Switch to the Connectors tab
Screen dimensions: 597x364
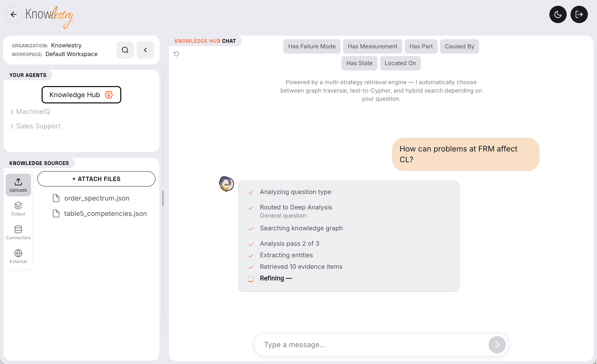point(18,233)
